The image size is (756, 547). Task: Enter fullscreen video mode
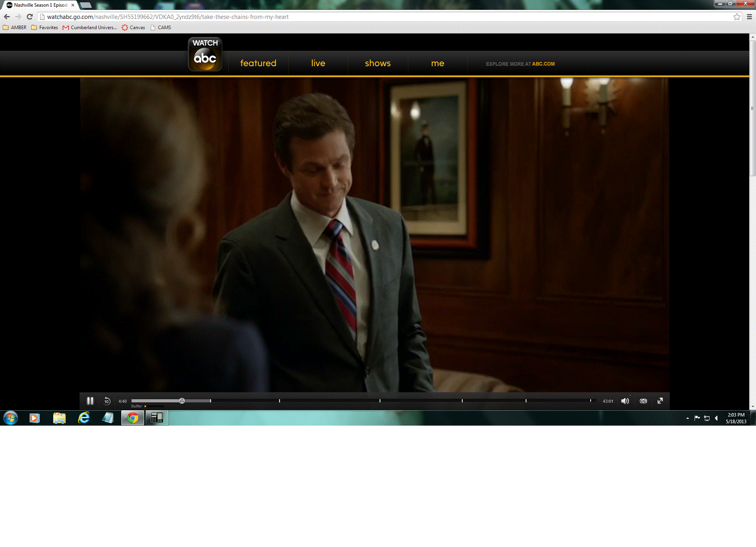(660, 401)
